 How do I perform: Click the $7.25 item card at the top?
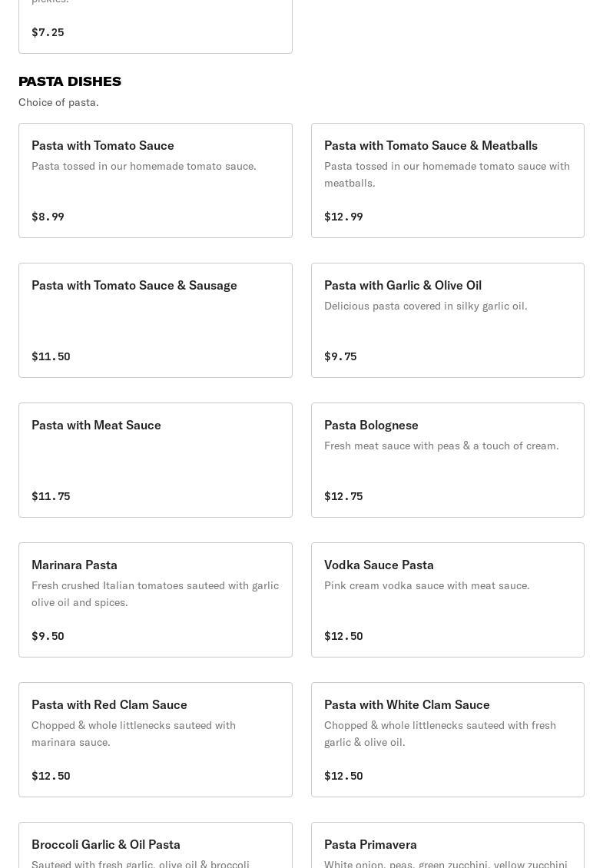155,27
